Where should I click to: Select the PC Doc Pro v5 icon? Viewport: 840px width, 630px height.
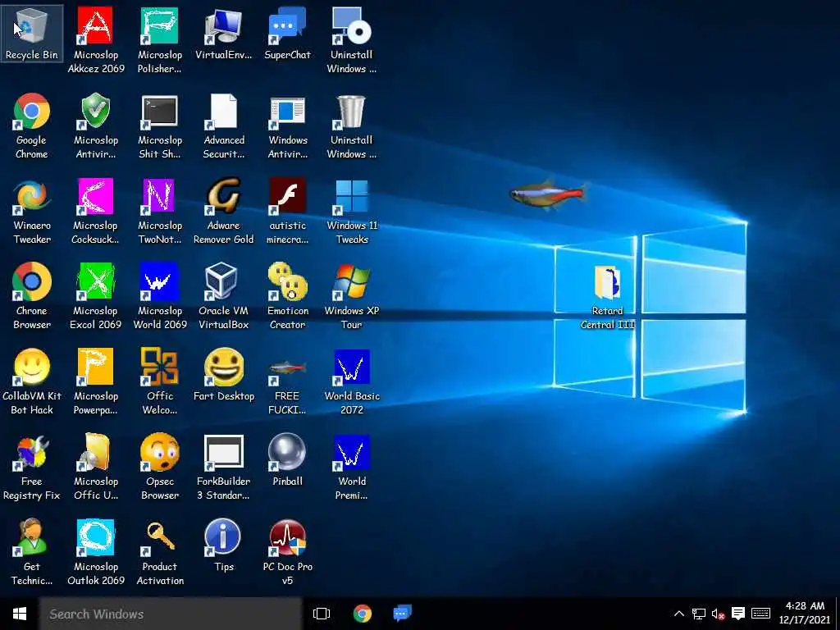[x=287, y=552]
